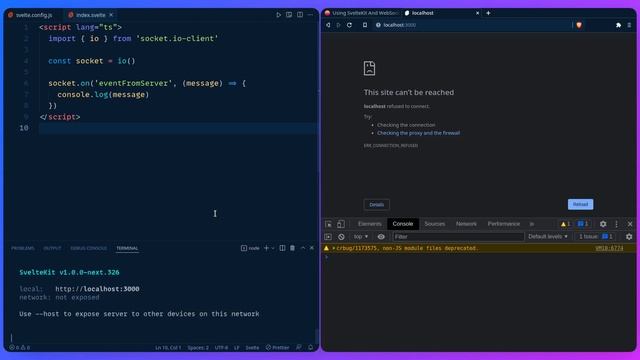Switch to the Problems panel tab
The height and width of the screenshot is (360, 640).
tap(23, 248)
